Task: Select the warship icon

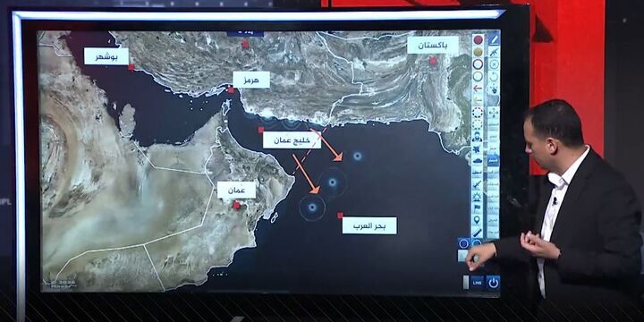Action: 478,172
